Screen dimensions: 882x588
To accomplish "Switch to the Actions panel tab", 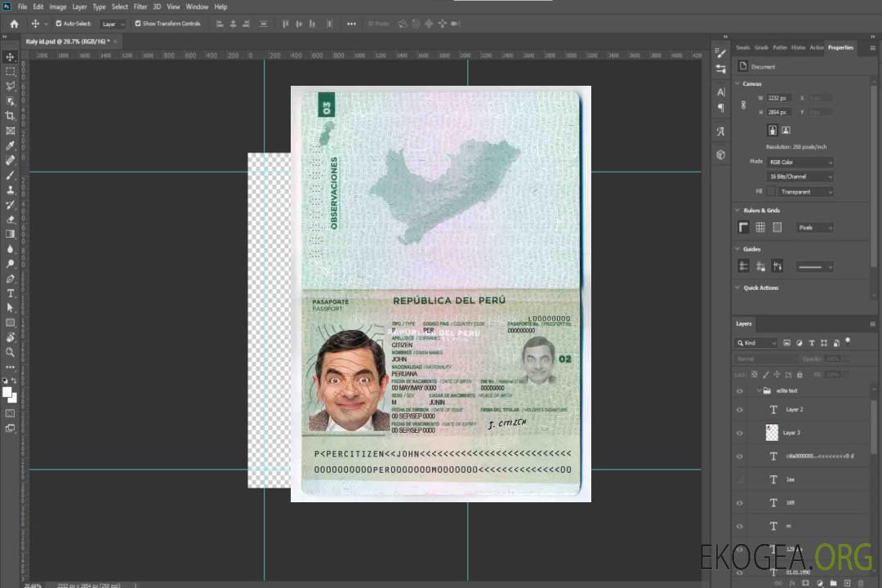I will (x=816, y=48).
